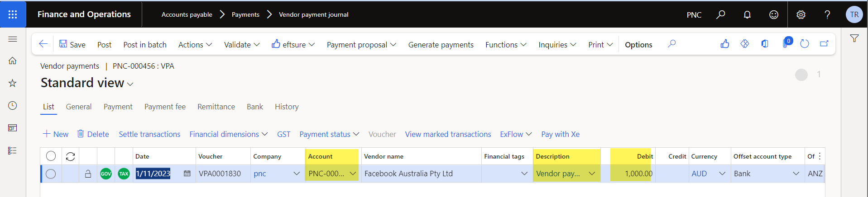The image size is (868, 197).
Task: Expand the Currency AUD dropdown
Action: tap(722, 174)
